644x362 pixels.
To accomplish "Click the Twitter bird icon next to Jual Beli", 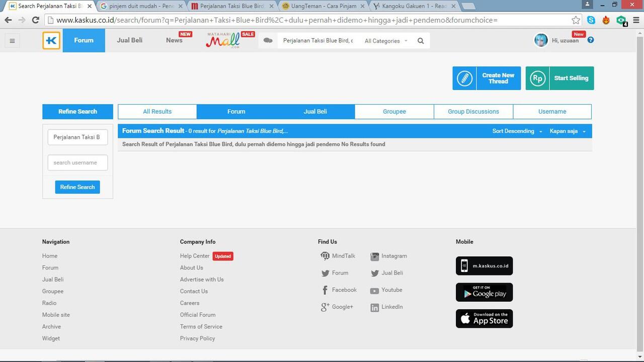I will [x=374, y=274].
